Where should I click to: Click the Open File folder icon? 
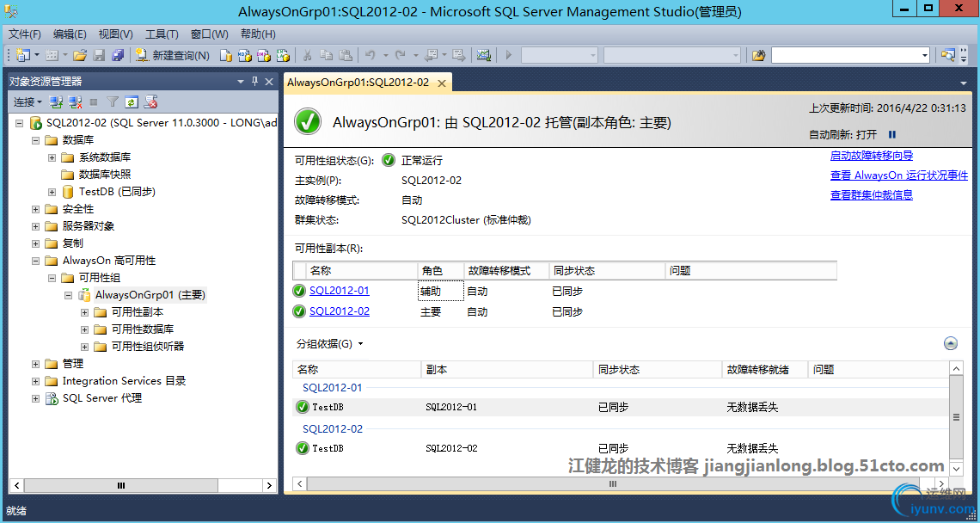tap(79, 55)
